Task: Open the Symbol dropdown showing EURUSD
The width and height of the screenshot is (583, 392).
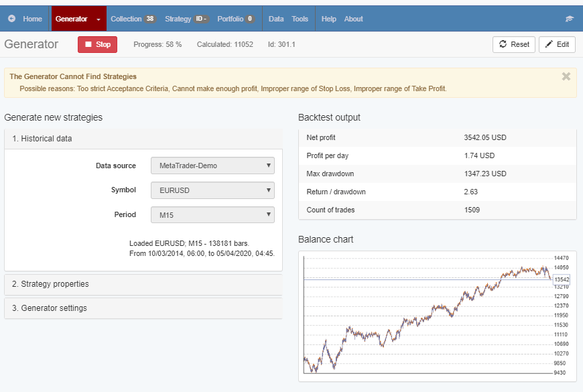Action: (212, 190)
